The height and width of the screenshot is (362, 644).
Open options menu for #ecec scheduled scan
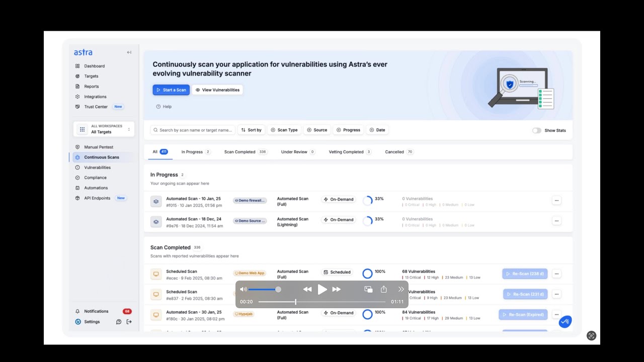[x=556, y=274]
